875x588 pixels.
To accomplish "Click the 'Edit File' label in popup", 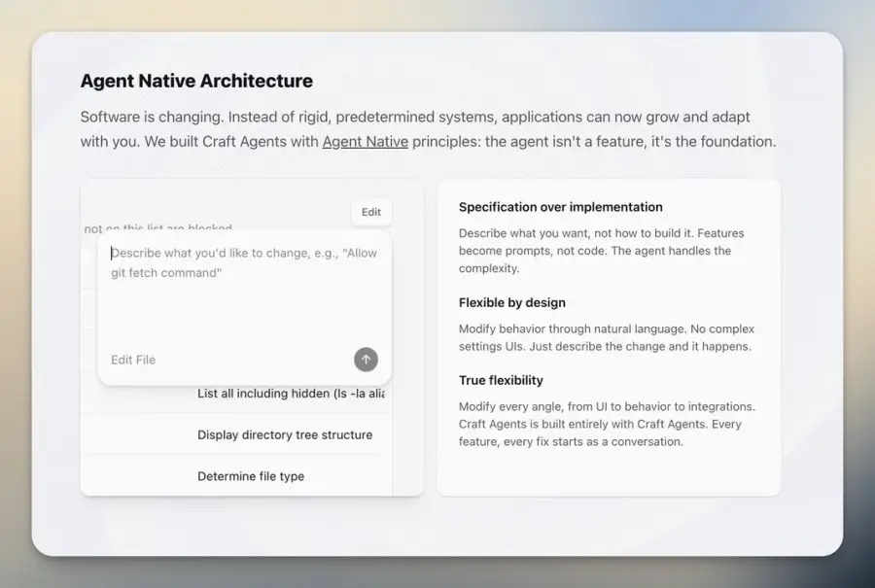I will (x=133, y=360).
